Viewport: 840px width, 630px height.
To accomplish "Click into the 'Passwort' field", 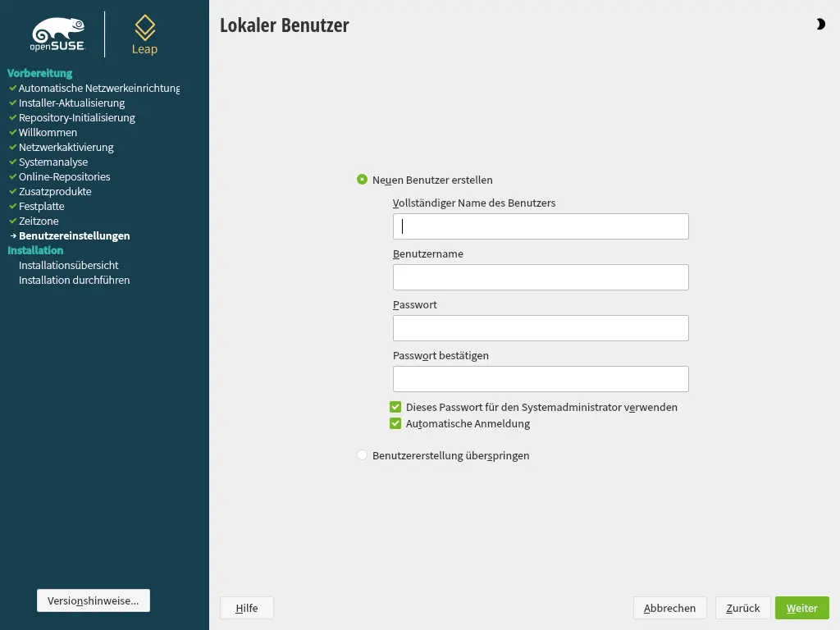I will (541, 328).
